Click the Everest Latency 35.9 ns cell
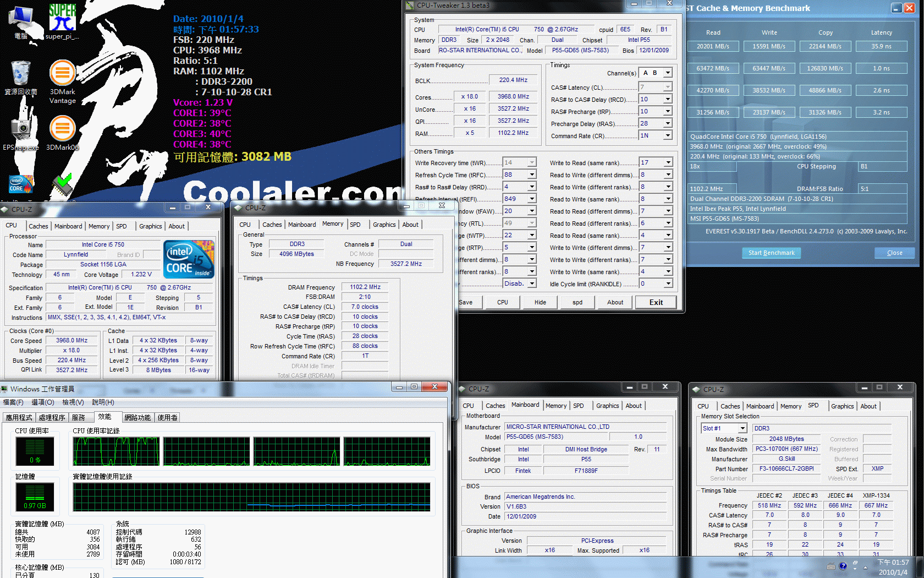This screenshot has height=578, width=924. tap(882, 46)
